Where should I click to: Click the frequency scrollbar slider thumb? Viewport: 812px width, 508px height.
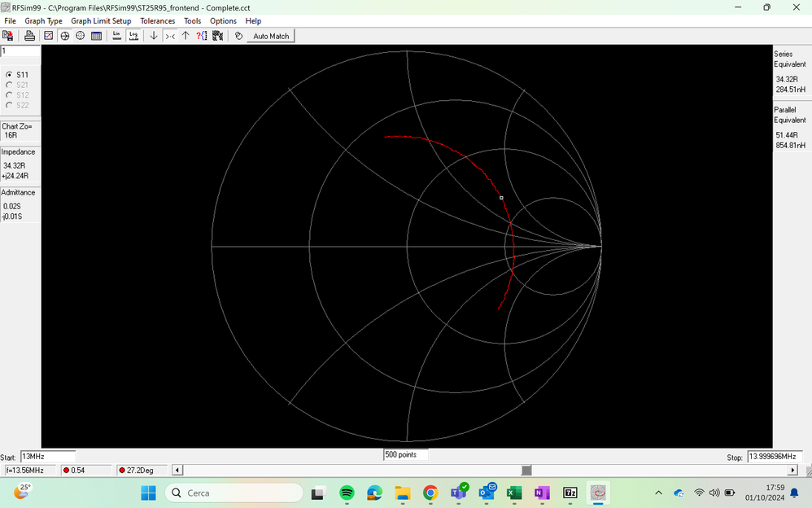526,471
